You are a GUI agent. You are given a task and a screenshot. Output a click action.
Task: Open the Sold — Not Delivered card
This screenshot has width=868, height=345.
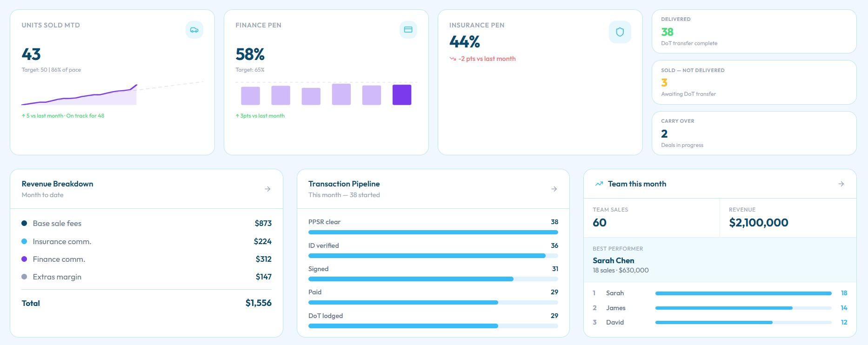754,82
